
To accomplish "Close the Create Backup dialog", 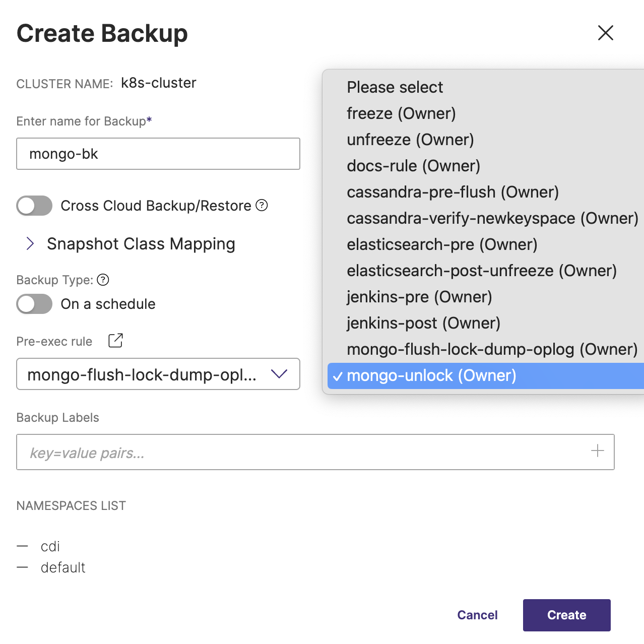I will point(605,33).
